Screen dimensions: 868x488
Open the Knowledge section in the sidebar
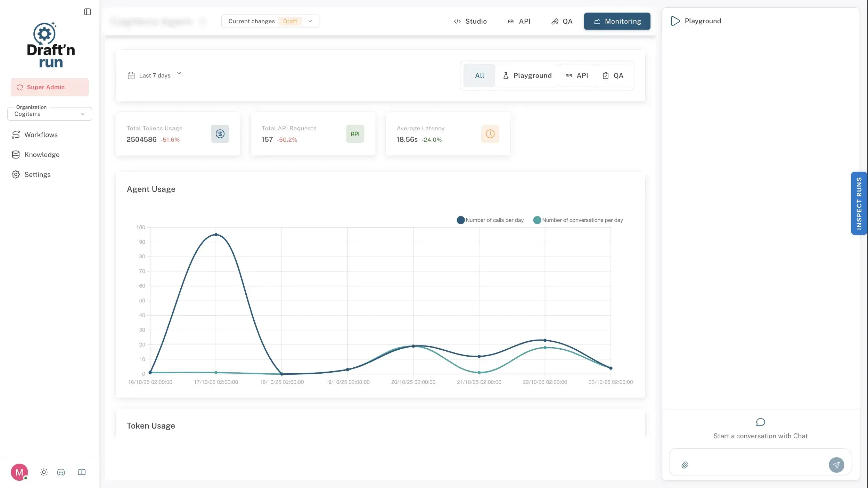[42, 154]
